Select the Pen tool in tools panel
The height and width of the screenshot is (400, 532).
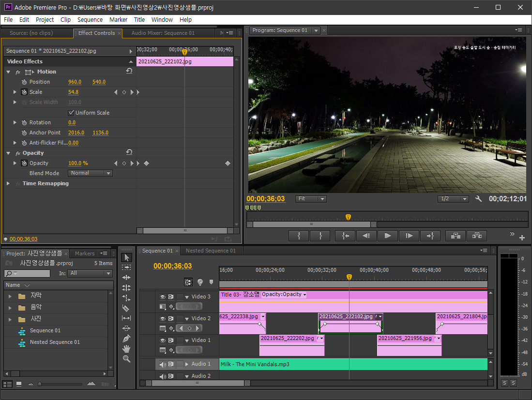(x=126, y=338)
